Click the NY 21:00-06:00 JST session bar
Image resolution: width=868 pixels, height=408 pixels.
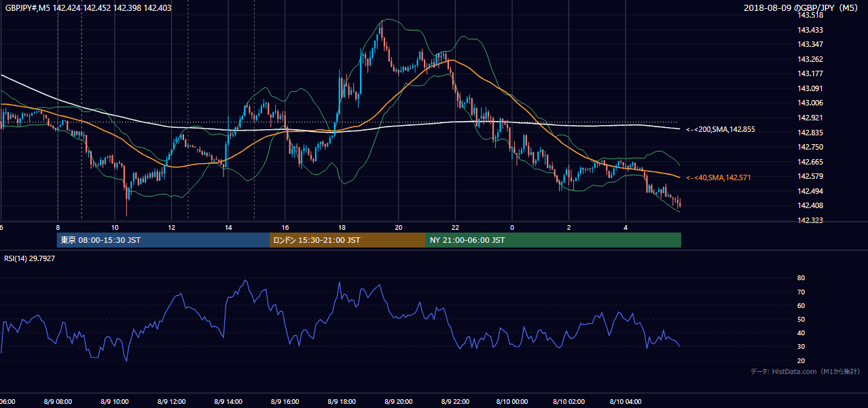coord(554,240)
